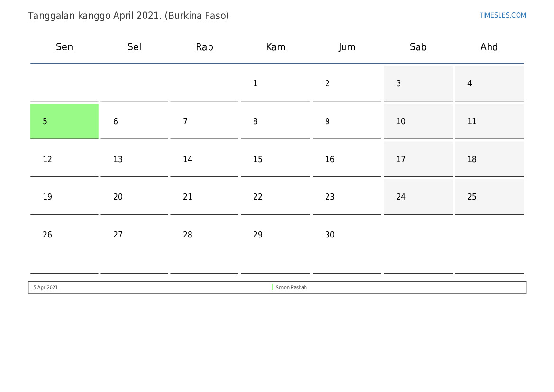Select the Jum weekday column header
The width and height of the screenshot is (554, 392).
tap(347, 47)
